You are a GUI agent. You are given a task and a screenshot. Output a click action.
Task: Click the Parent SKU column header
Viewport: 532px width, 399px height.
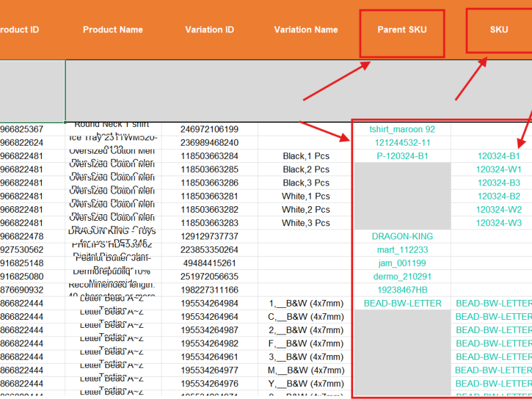click(x=402, y=29)
